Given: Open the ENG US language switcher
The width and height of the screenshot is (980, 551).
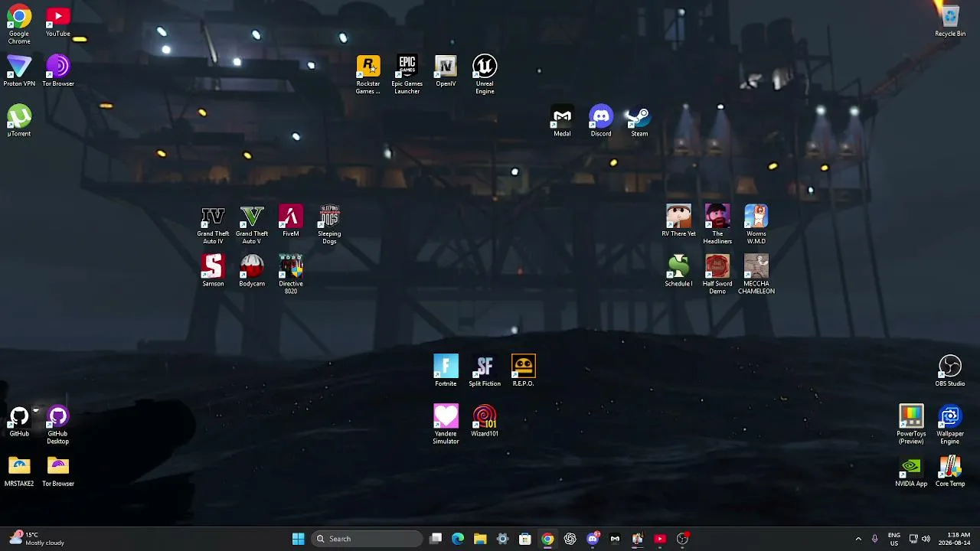Looking at the screenshot, I should (x=893, y=539).
